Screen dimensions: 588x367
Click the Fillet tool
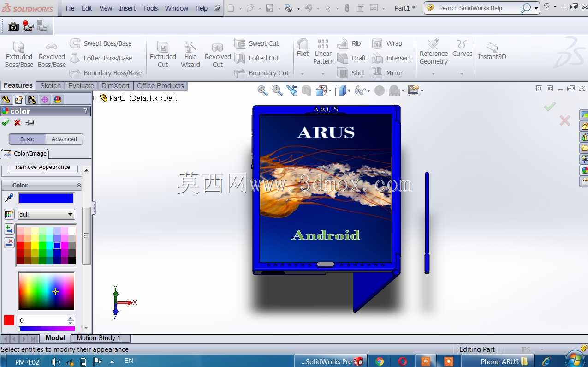point(303,48)
